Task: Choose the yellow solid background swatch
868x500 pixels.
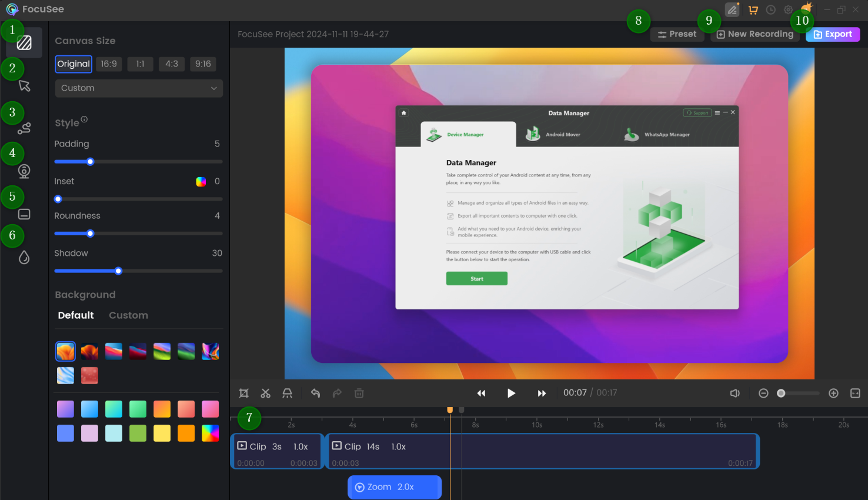Action: 162,433
